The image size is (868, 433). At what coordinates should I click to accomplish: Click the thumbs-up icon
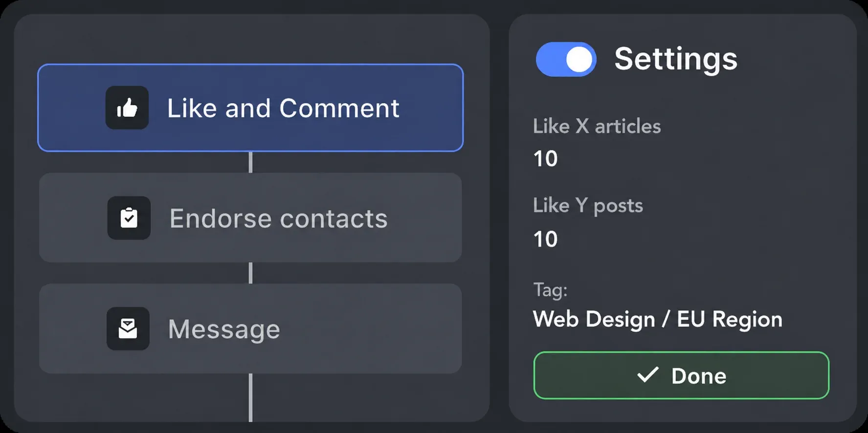127,108
